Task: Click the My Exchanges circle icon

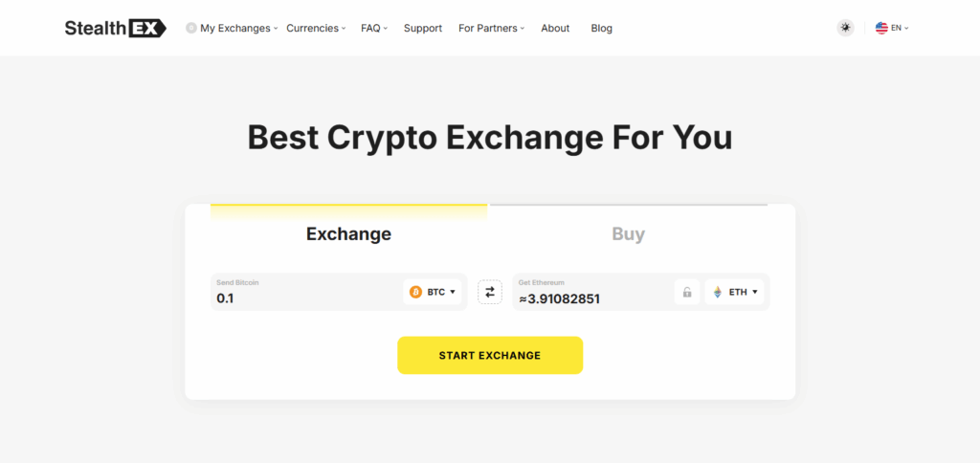Action: pyautogui.click(x=191, y=28)
